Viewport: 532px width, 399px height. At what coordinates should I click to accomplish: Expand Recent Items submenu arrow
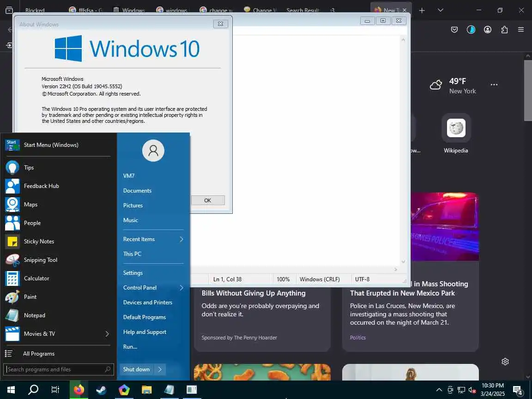(181, 239)
